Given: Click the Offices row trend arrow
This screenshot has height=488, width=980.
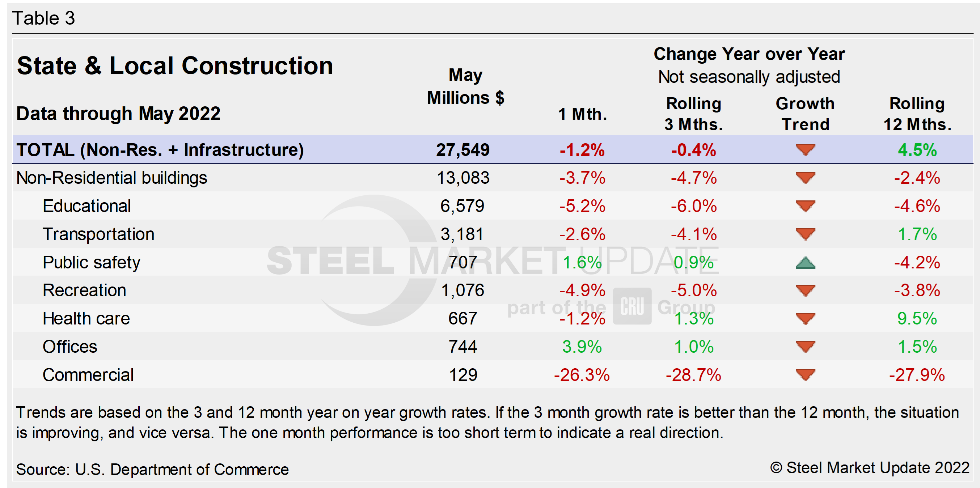Looking at the screenshot, I should click(805, 347).
